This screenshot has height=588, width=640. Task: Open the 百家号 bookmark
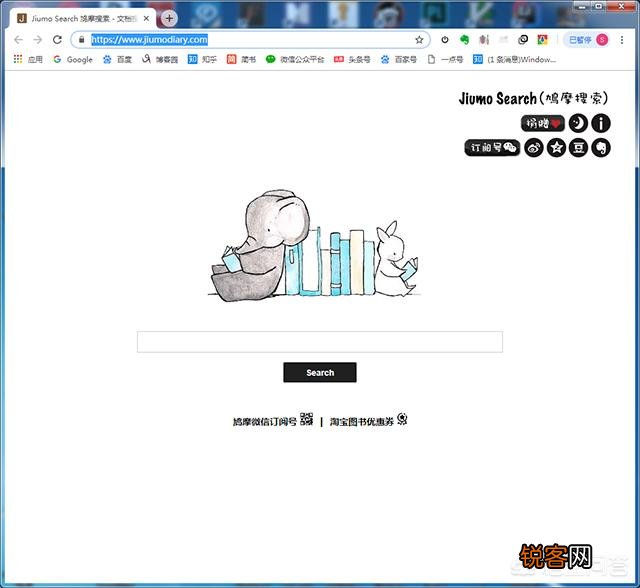point(399,60)
